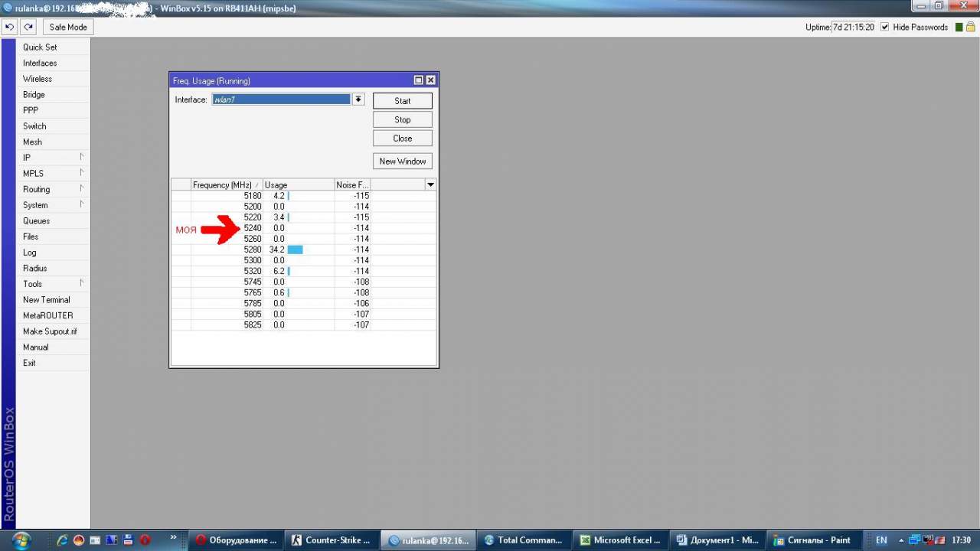Sort by the Noise Floor column header
The height and width of the screenshot is (551, 980).
coord(352,185)
